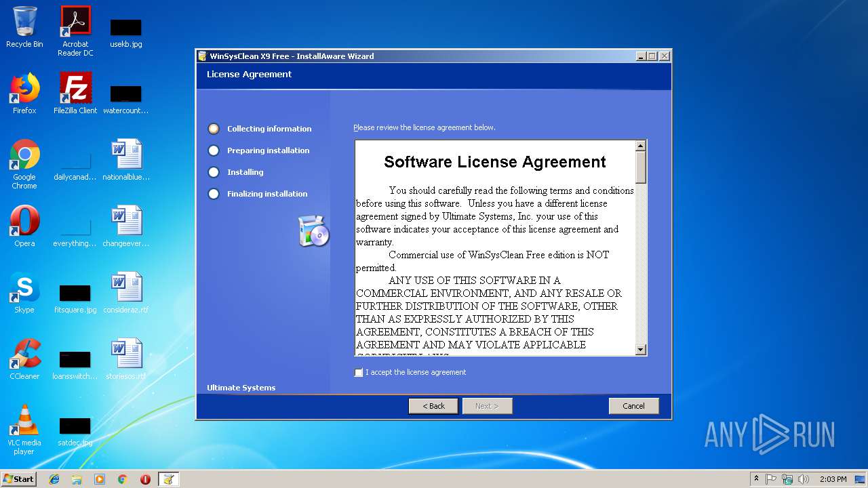Open the changeever Word document

click(126, 226)
